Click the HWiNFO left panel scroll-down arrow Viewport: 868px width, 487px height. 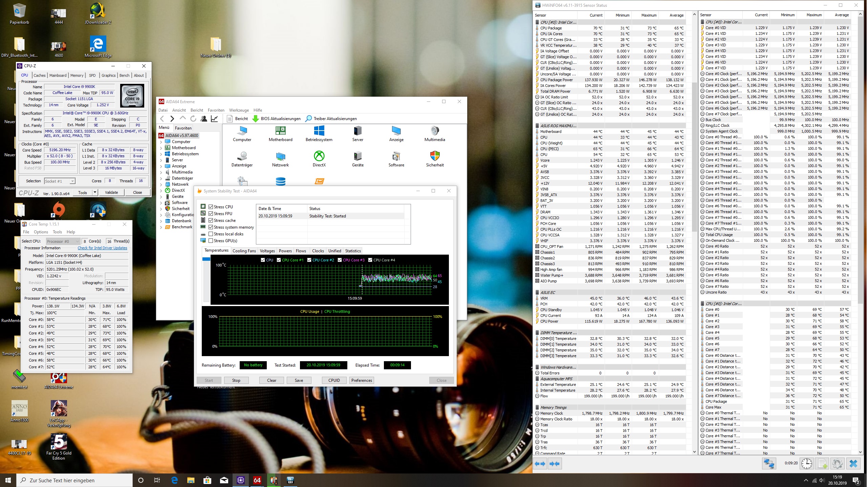694,452
